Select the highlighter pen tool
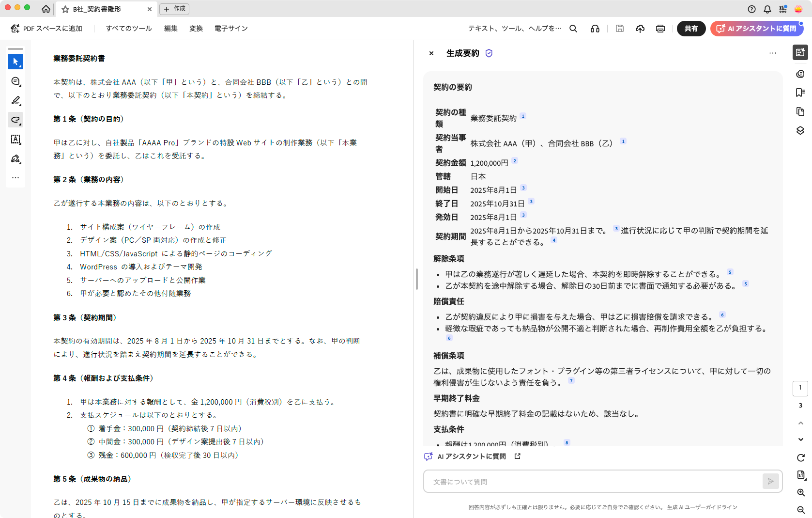This screenshot has height=518, width=812. pos(15,100)
